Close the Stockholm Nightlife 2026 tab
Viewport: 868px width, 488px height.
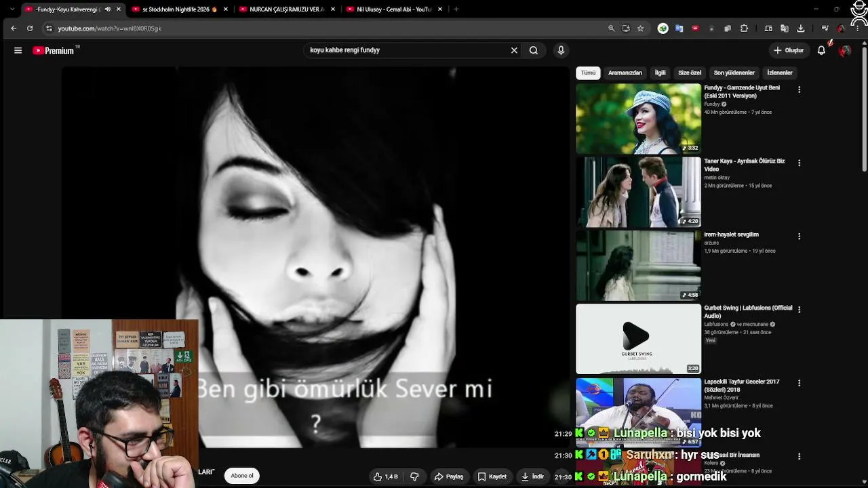226,9
